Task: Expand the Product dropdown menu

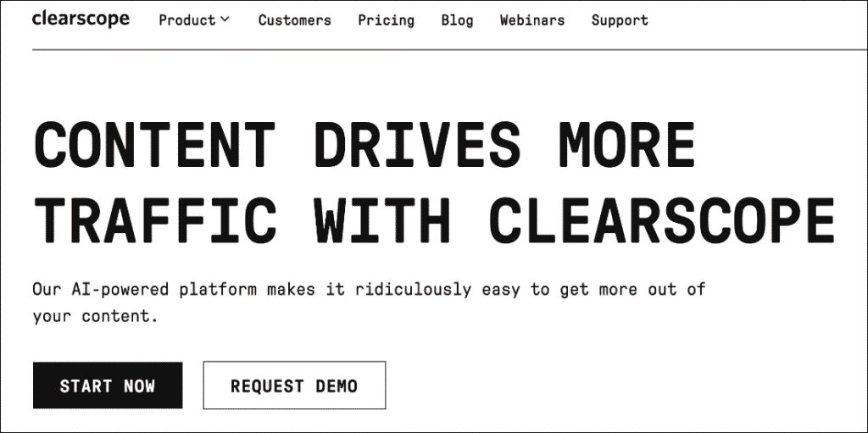Action: point(194,20)
